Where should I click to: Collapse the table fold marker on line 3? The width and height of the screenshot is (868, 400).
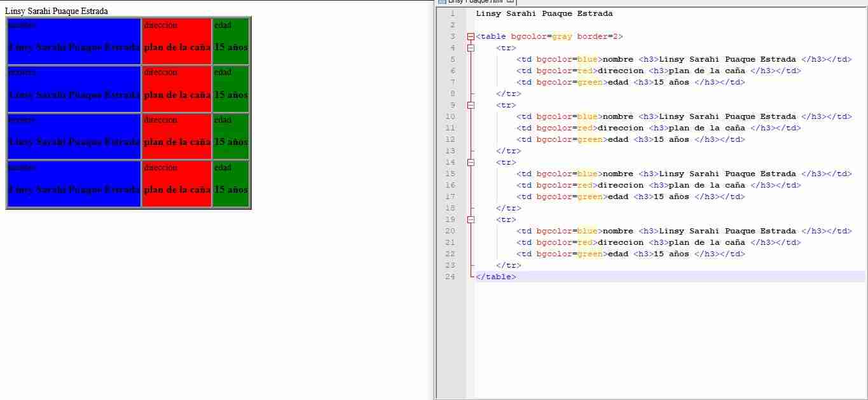point(471,36)
